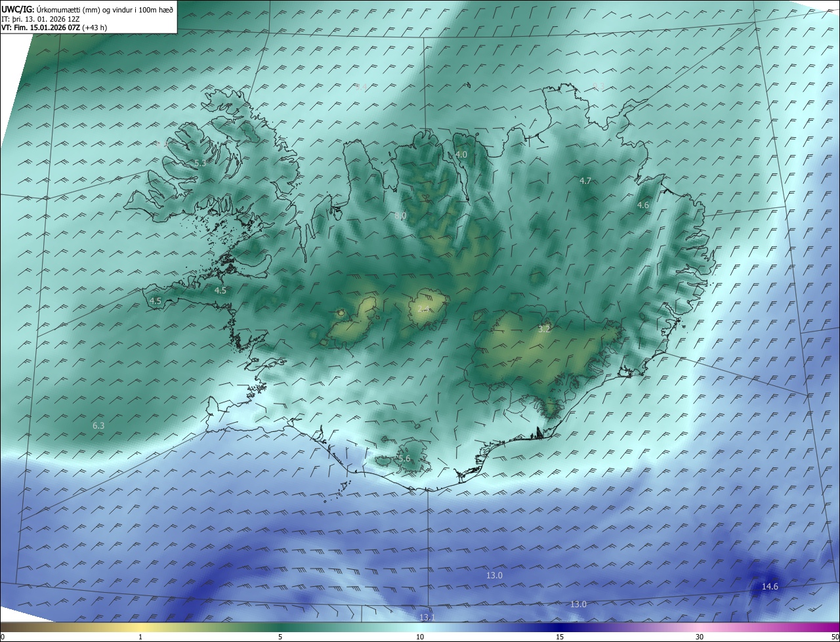Click the 14.6 maximum value label
This screenshot has width=840, height=642.
click(x=770, y=587)
